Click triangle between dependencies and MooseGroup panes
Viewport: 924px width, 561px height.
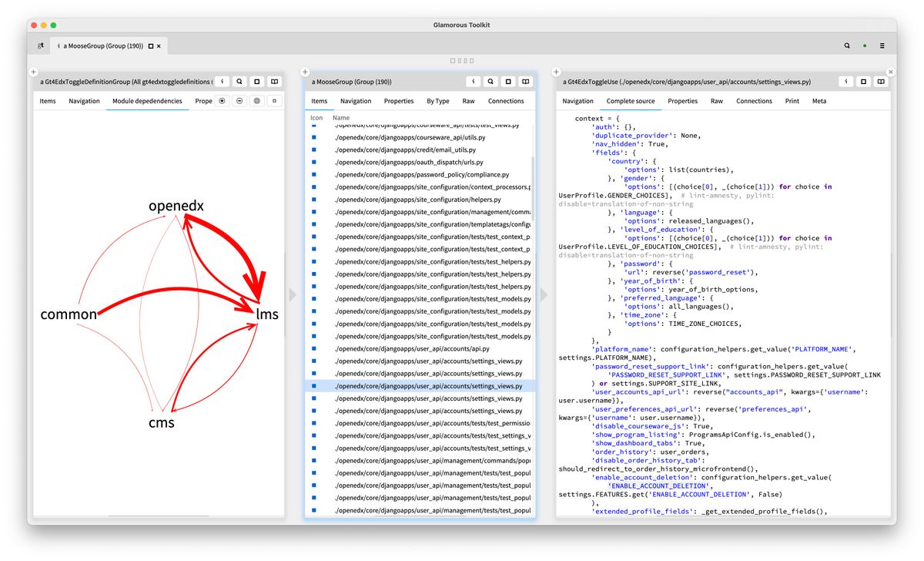click(x=293, y=294)
